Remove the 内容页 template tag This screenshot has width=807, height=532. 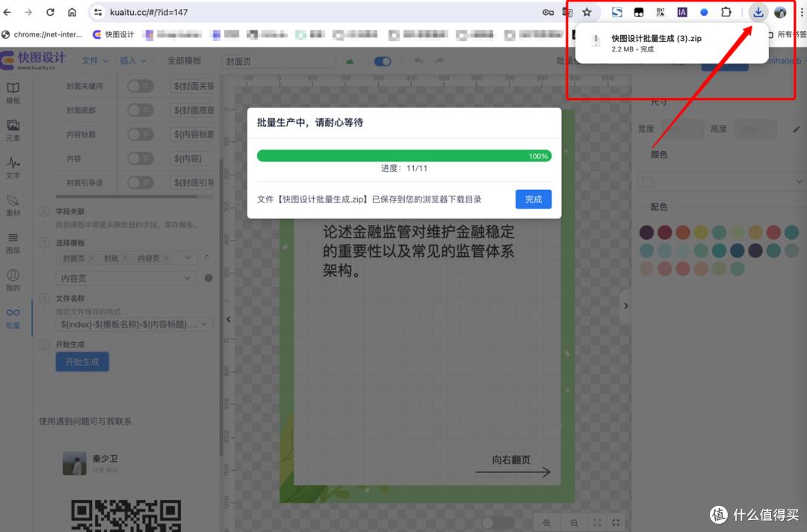click(x=166, y=258)
